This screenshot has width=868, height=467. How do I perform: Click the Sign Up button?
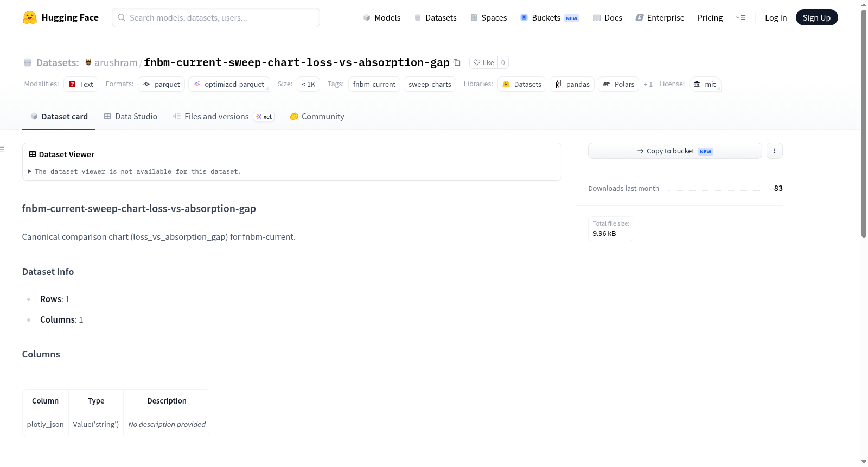(816, 17)
